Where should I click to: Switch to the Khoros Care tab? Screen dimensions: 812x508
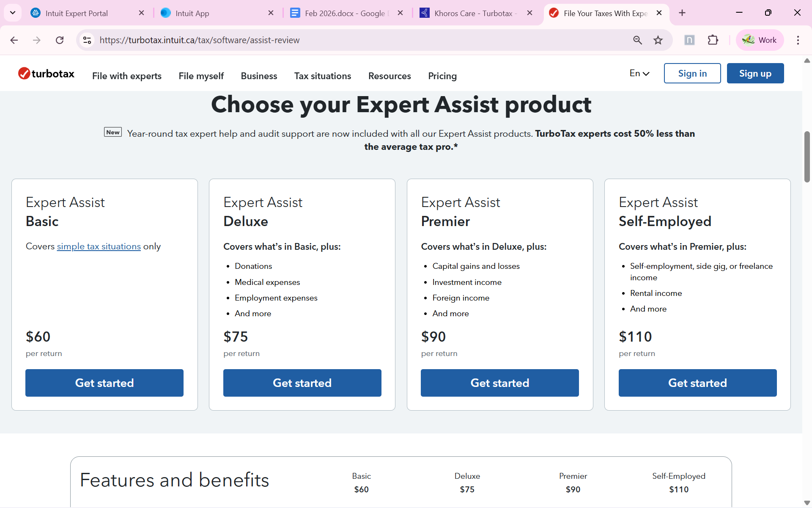473,13
